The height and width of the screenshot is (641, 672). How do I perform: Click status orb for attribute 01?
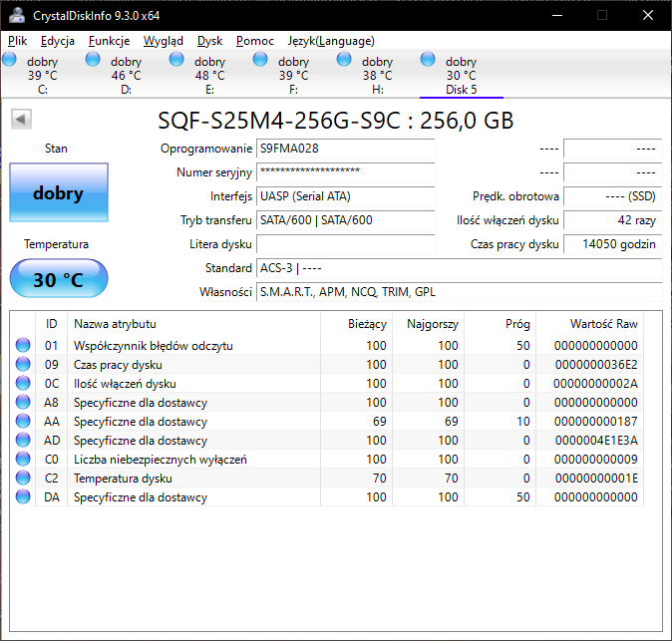tap(23, 345)
